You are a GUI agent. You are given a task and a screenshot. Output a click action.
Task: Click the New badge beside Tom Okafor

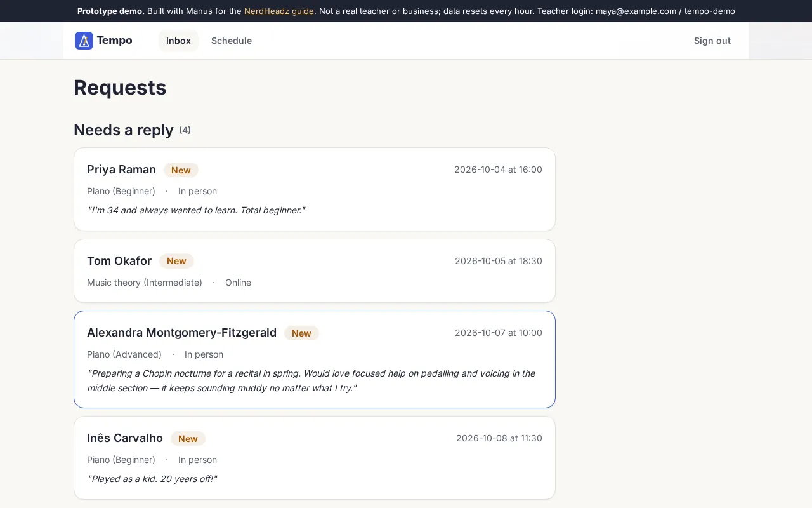tap(176, 261)
